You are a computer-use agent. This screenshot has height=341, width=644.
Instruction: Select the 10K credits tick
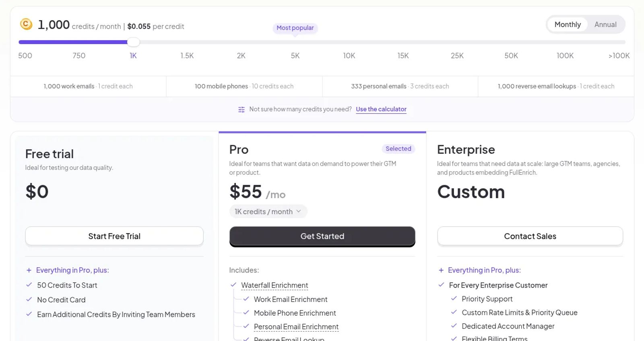tap(349, 55)
